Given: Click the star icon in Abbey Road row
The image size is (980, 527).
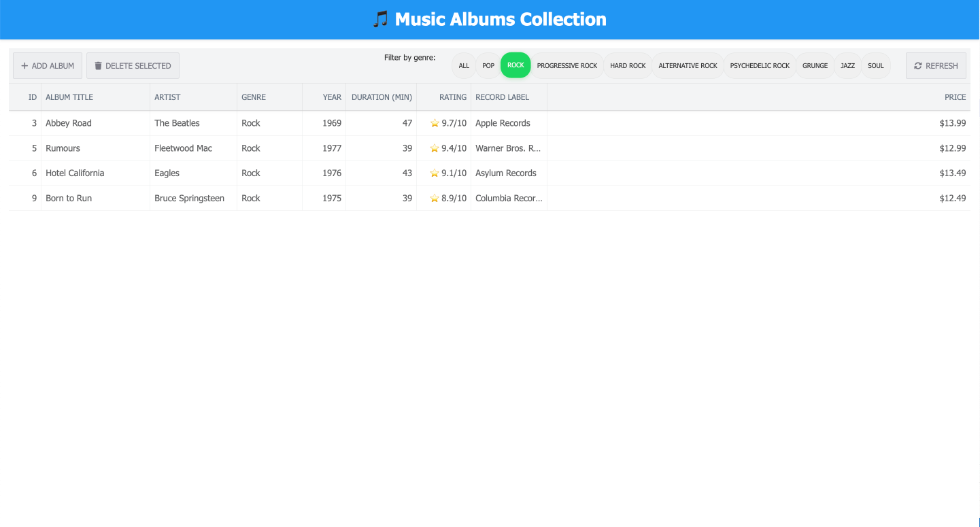Looking at the screenshot, I should 435,123.
